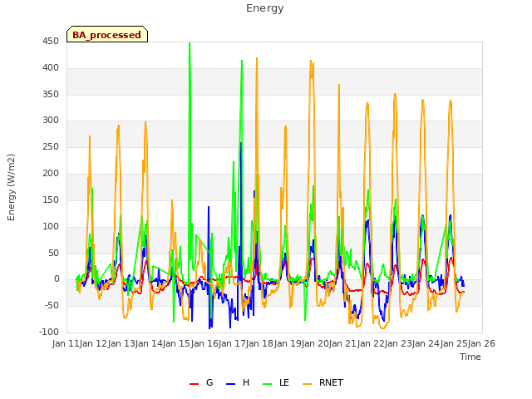Click the 150 y-axis tick label

tap(51, 199)
